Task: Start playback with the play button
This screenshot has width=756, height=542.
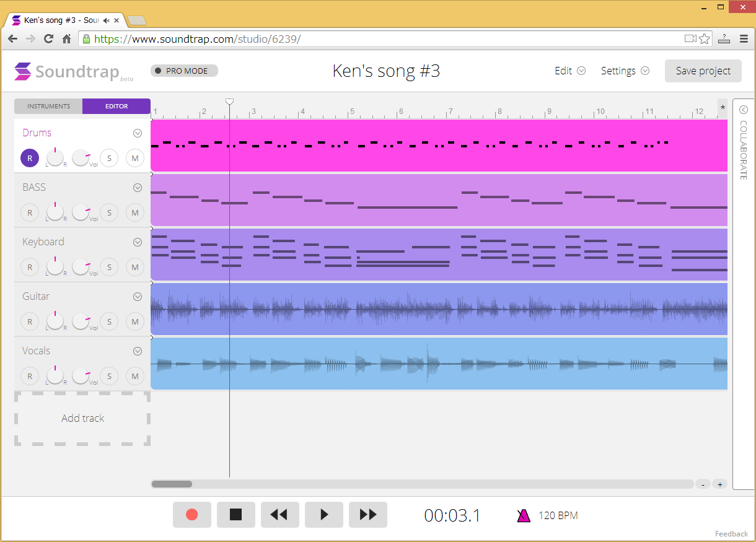Action: click(323, 515)
